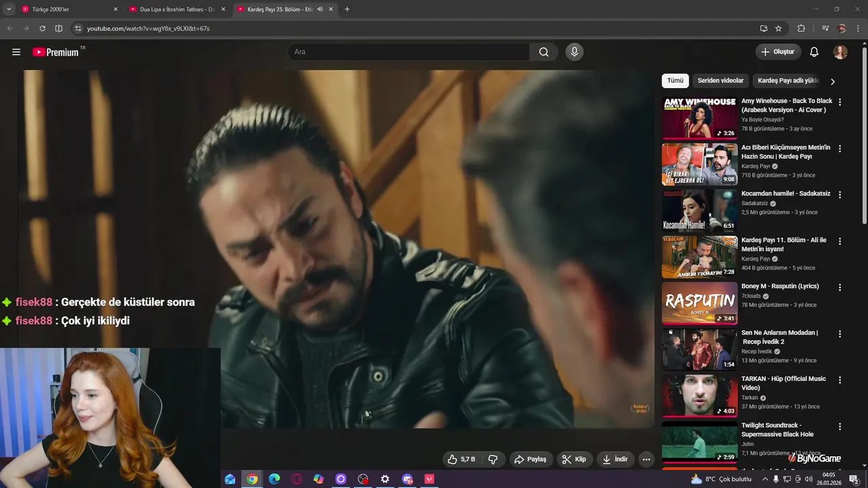
Task: Mute audio on the Kardeş Payı tab
Action: pos(319,9)
